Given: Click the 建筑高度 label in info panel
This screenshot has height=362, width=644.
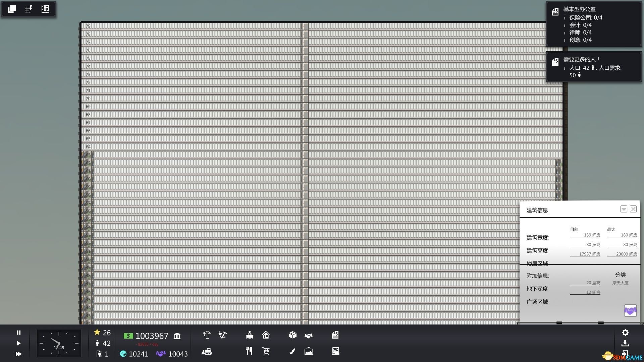Looking at the screenshot, I should [x=537, y=251].
